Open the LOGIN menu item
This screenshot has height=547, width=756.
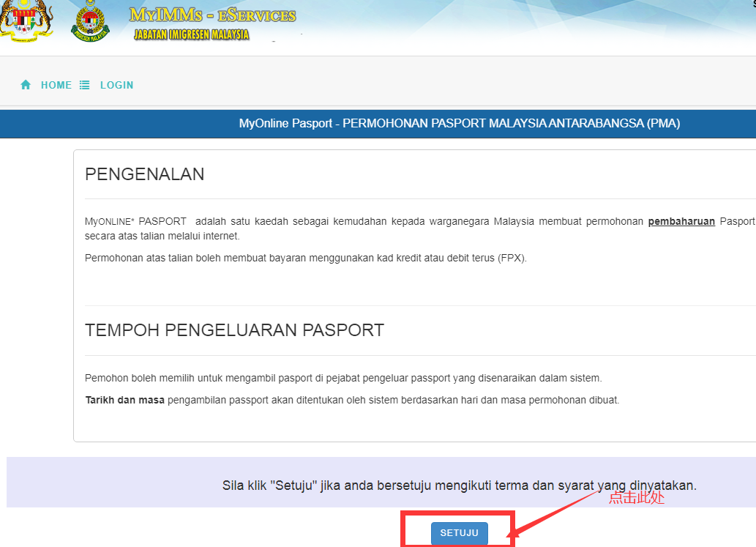(116, 86)
